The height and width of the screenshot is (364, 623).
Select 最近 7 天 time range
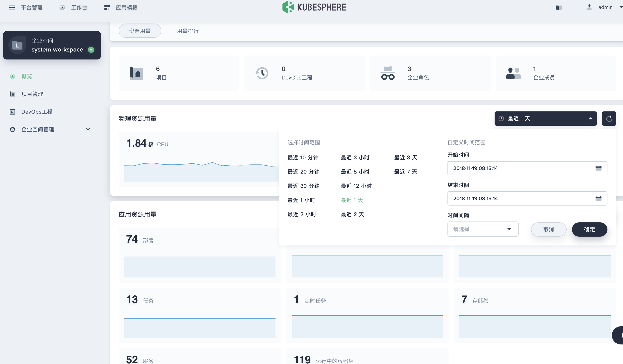406,172
